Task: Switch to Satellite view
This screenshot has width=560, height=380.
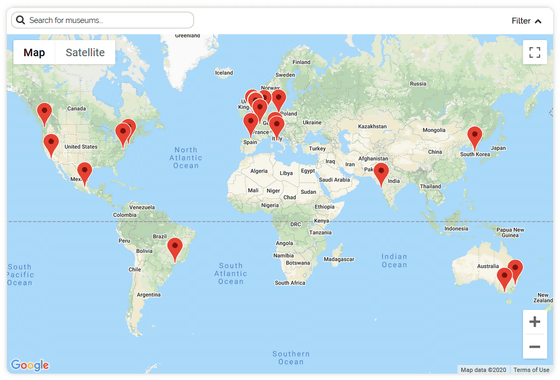Action: point(85,52)
